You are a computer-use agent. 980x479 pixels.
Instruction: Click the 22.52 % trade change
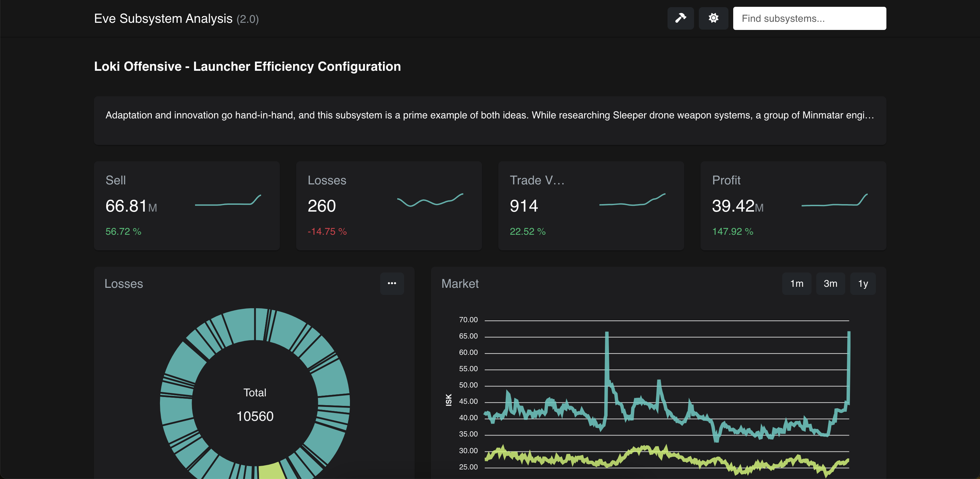tap(527, 232)
